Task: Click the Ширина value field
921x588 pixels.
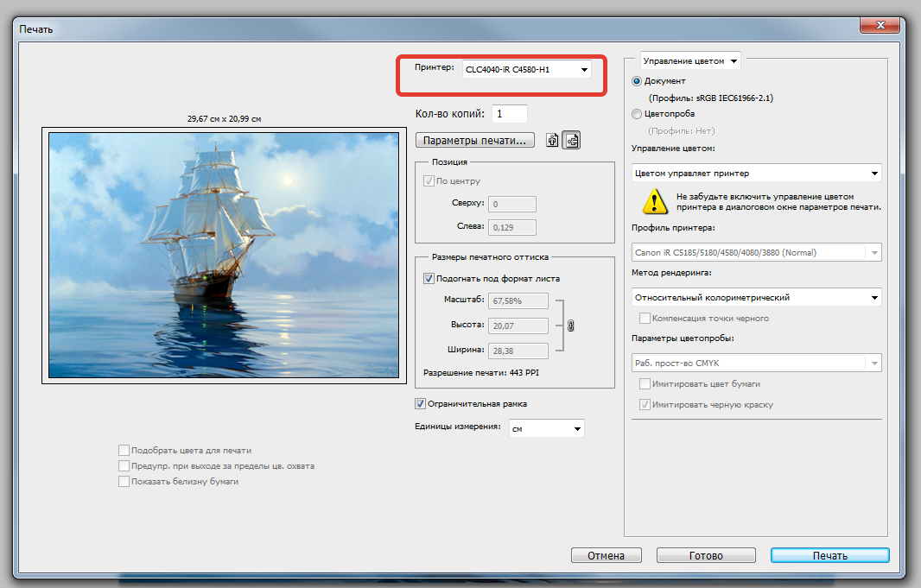Action: pos(518,351)
